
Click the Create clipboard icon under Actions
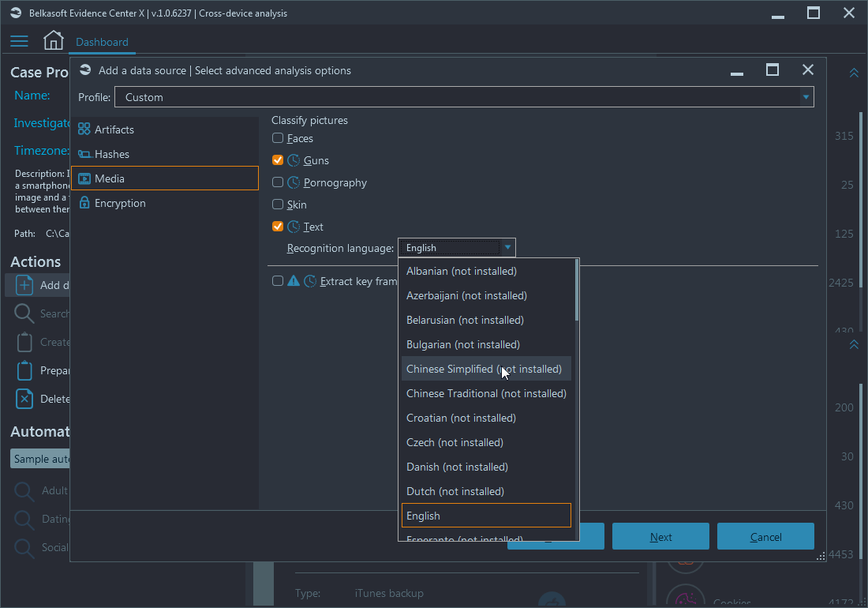click(24, 342)
